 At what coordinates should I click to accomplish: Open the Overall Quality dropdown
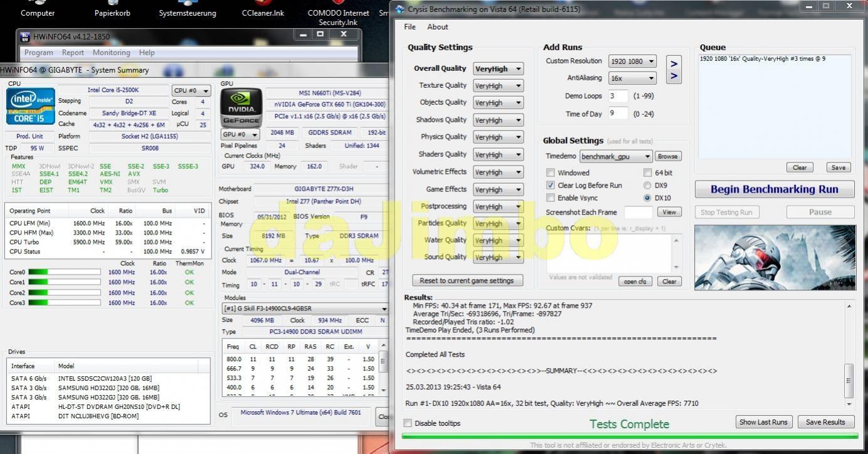(x=498, y=69)
